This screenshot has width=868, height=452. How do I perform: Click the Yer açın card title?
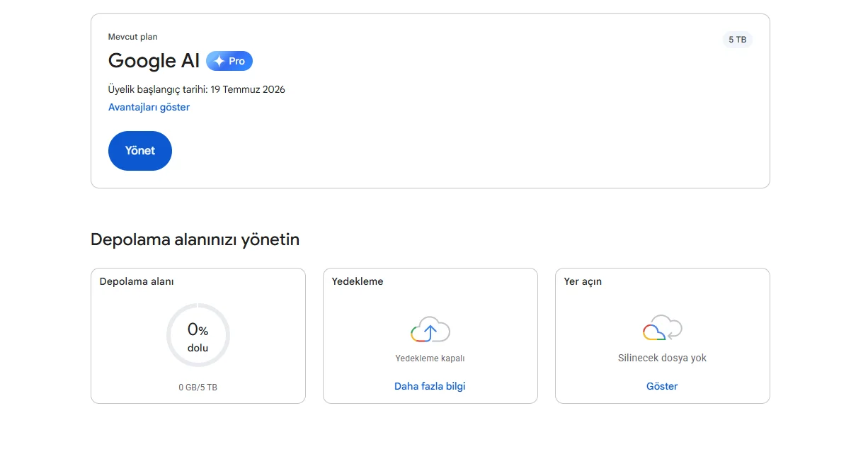point(583,281)
